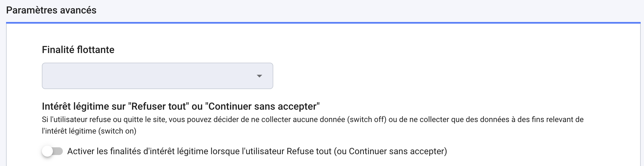Screen dimensions: 644x166
Task: Click the switch knob beside Activer les finalités
Action: tap(47, 151)
